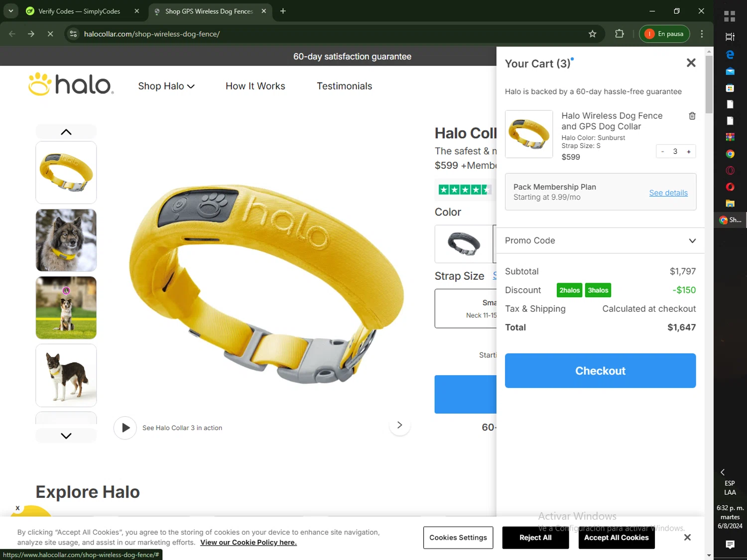747x560 pixels.
Task: Click Reject All cookies button
Action: tap(535, 538)
